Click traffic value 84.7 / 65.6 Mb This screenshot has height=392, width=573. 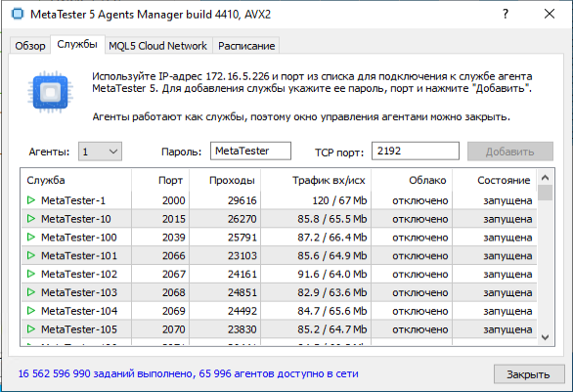point(332,311)
